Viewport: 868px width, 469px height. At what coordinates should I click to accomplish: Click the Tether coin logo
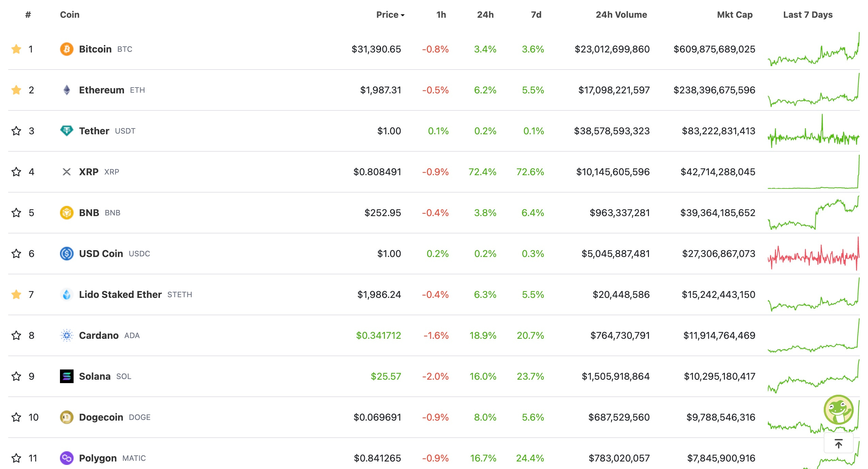(x=67, y=131)
